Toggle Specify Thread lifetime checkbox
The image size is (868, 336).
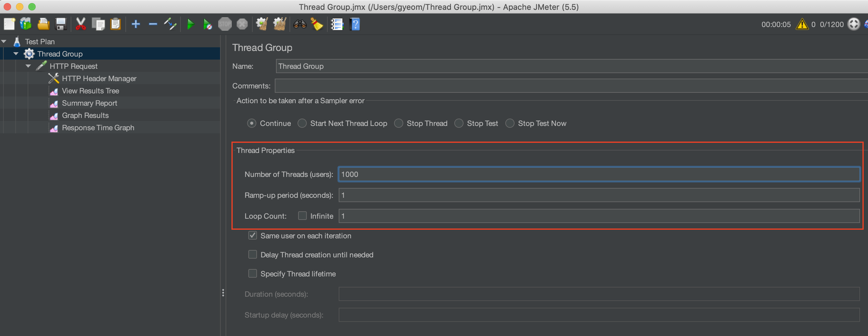click(x=252, y=273)
